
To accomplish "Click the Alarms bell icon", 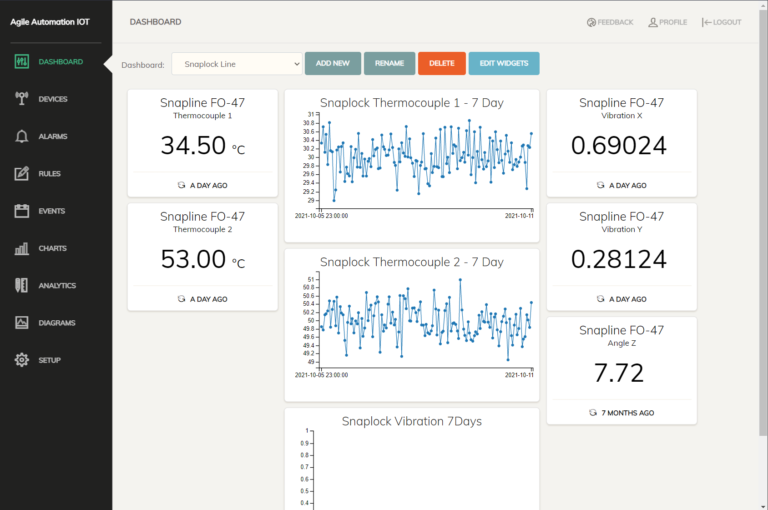I will (x=22, y=136).
